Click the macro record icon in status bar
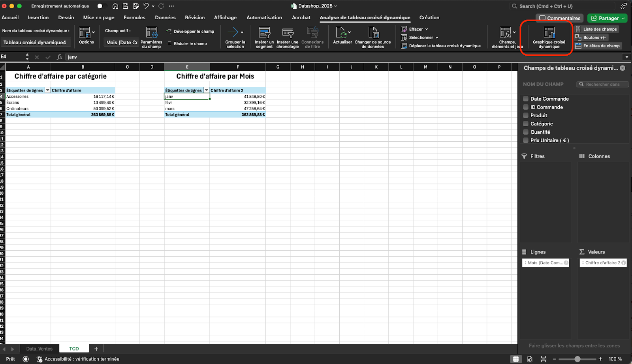The height and width of the screenshot is (364, 632). 26,359
